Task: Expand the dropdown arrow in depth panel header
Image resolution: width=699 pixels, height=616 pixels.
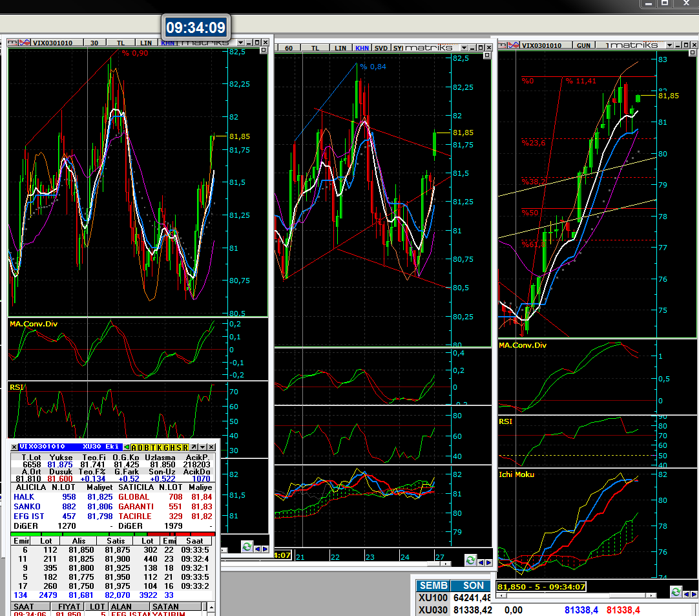Action: pos(202,447)
